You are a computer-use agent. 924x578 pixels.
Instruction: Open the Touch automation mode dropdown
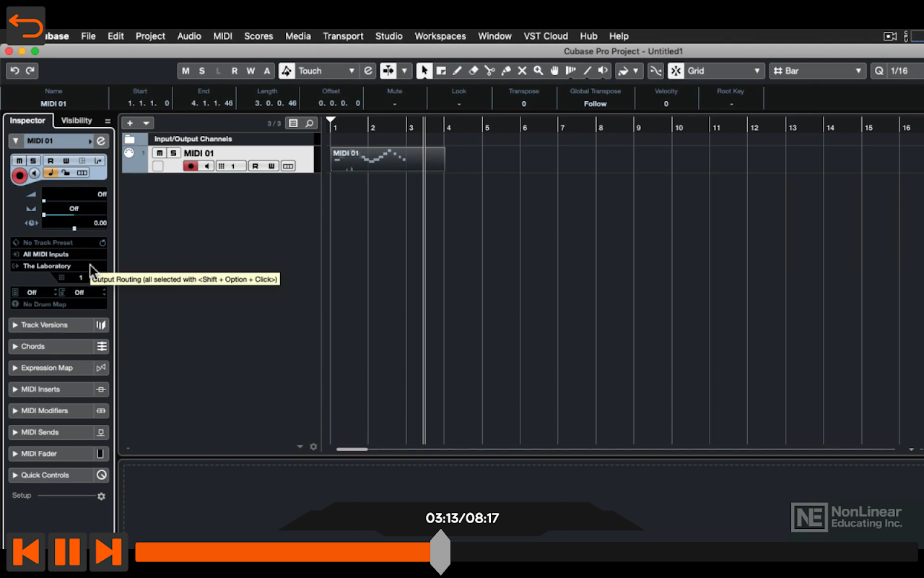(326, 71)
